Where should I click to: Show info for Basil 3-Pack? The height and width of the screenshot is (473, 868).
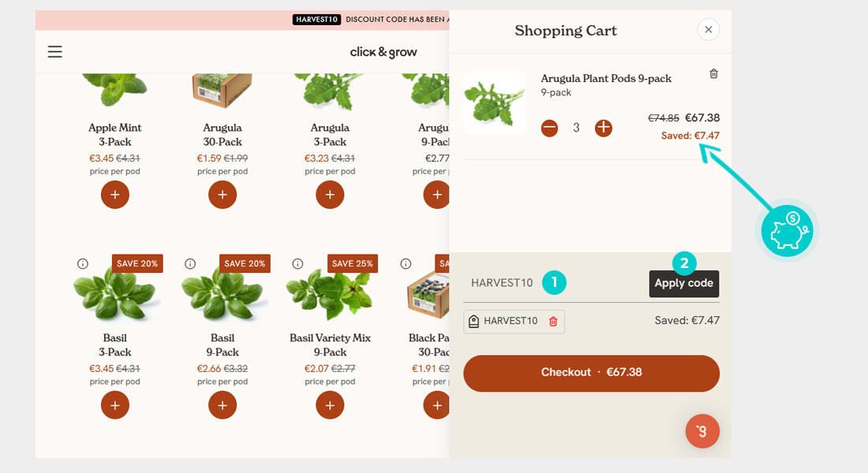[x=83, y=264]
